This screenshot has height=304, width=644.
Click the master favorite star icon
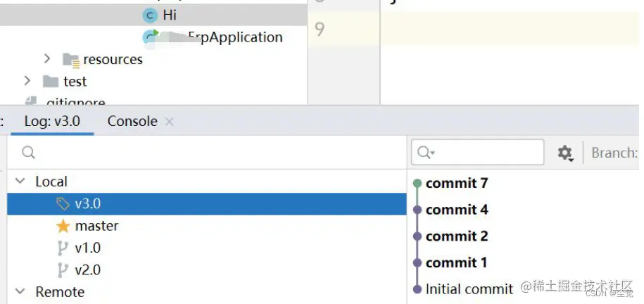click(x=63, y=226)
